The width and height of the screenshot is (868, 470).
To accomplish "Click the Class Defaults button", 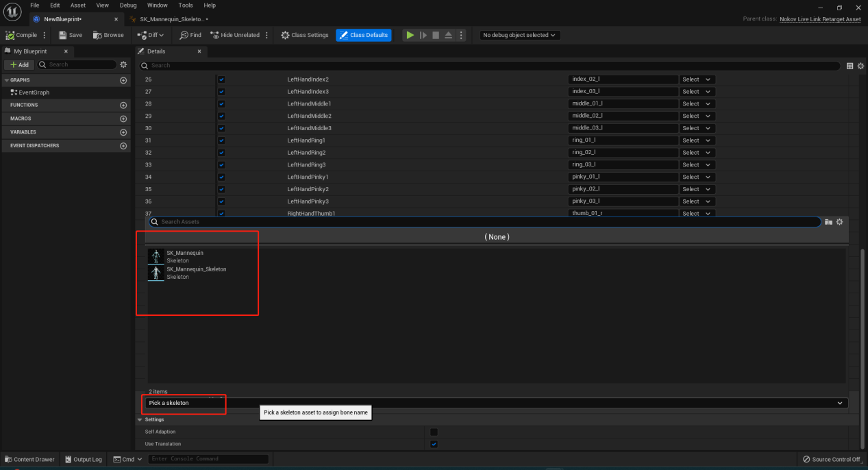I will tap(364, 35).
